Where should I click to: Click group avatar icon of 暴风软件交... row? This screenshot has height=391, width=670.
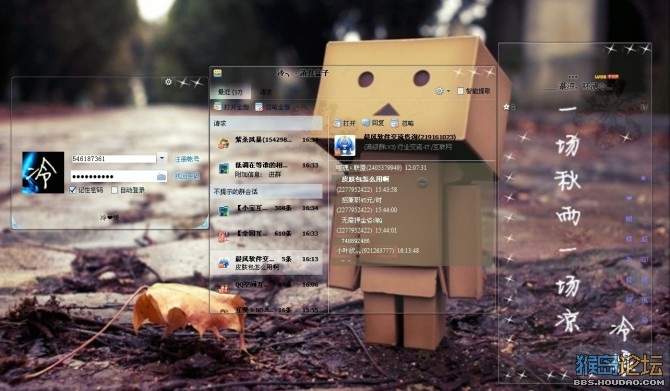(x=223, y=262)
